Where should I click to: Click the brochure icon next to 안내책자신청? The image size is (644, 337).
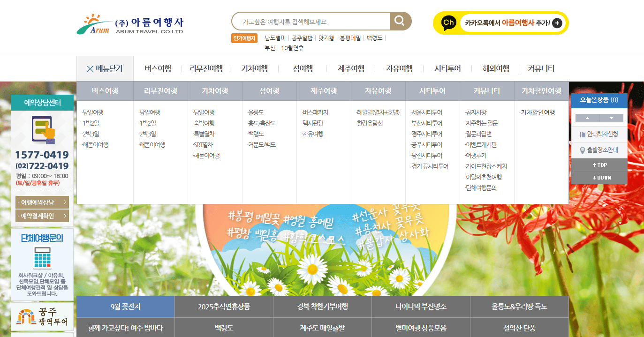583,135
